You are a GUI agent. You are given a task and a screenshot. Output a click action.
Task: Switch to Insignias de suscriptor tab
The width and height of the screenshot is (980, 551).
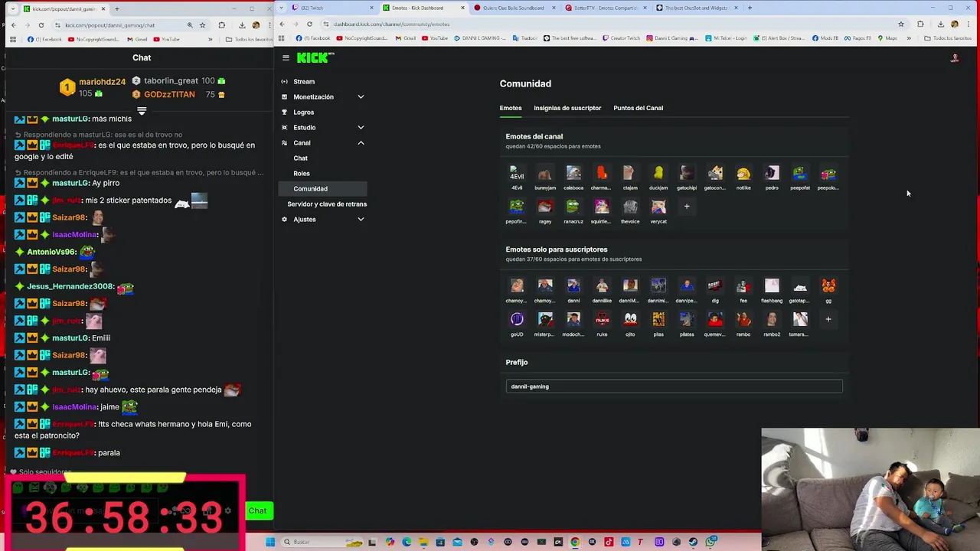coord(567,108)
